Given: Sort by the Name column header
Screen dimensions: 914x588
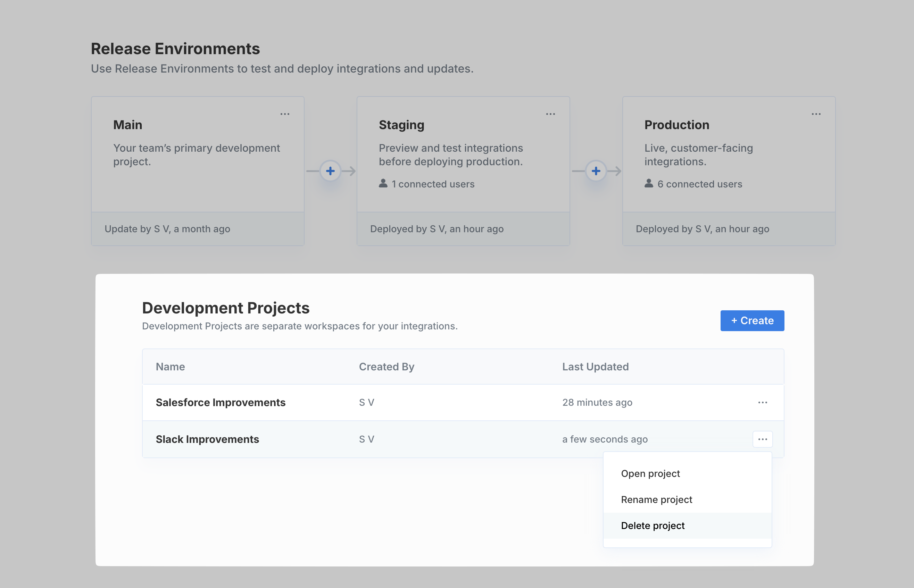Looking at the screenshot, I should [171, 367].
